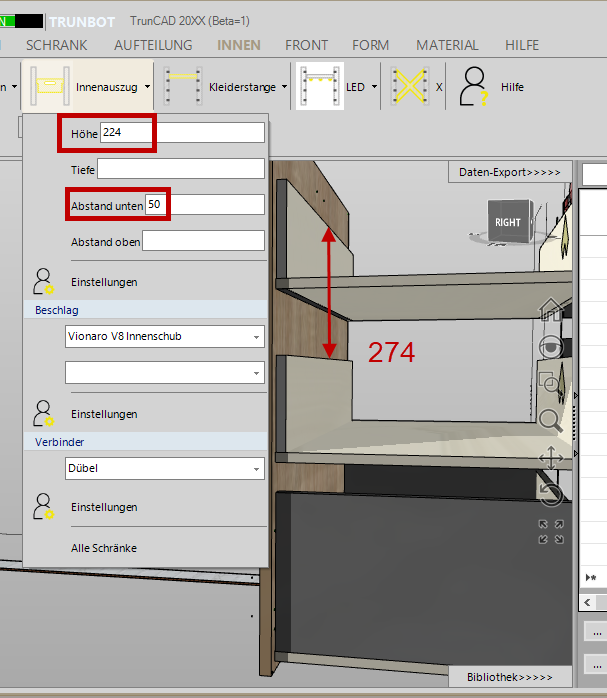Click the Kleiderstange clothes rail icon

pyautogui.click(x=183, y=87)
